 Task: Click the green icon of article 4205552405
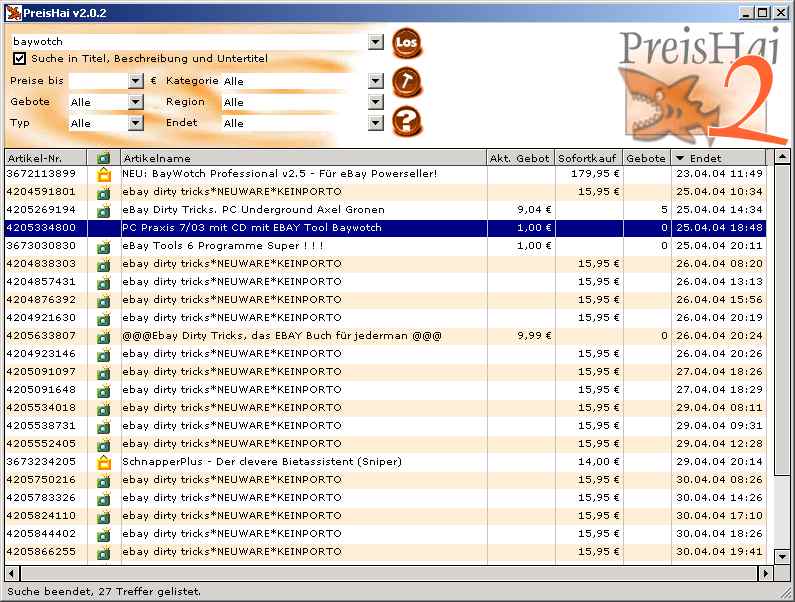104,444
